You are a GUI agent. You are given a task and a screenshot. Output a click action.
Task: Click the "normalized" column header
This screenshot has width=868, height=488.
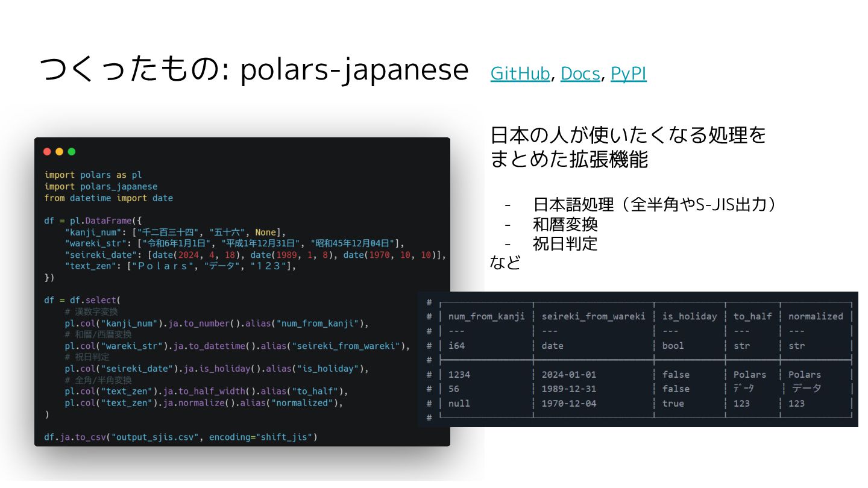coord(816,316)
